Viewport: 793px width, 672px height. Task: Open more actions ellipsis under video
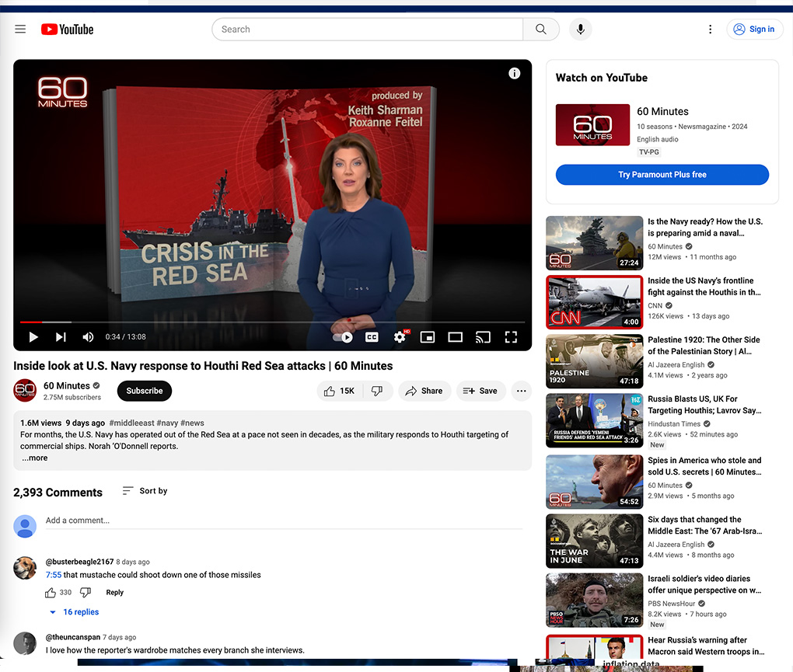pyautogui.click(x=522, y=391)
